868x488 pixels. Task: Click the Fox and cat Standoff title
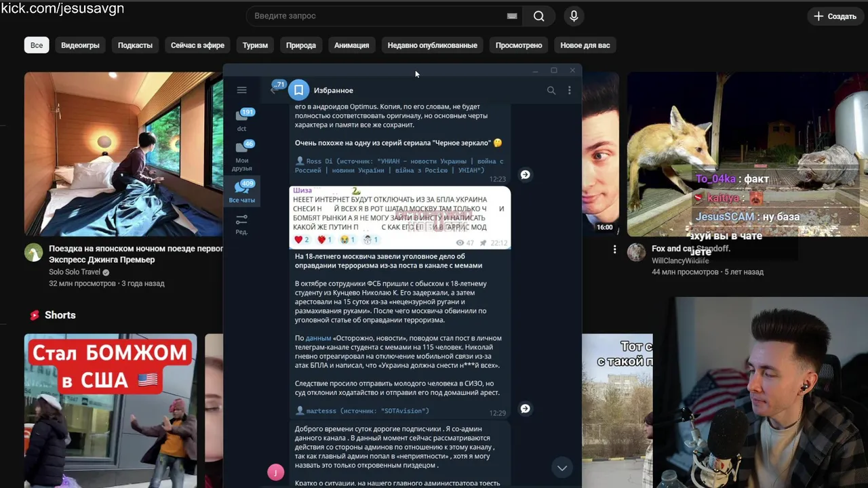point(691,249)
